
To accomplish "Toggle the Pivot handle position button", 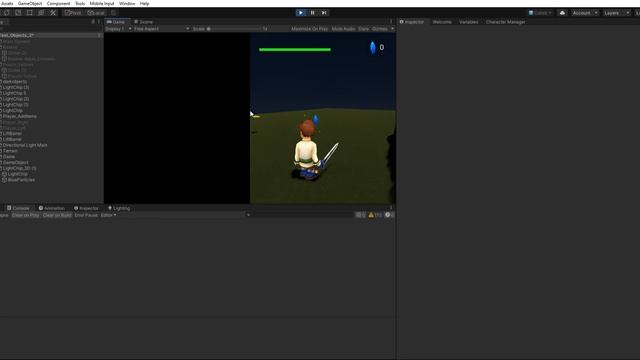I will pyautogui.click(x=73, y=13).
